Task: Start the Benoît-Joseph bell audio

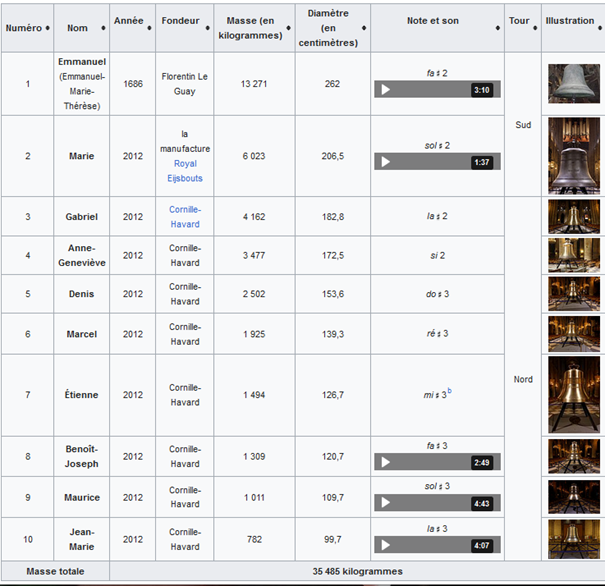Action: click(386, 462)
